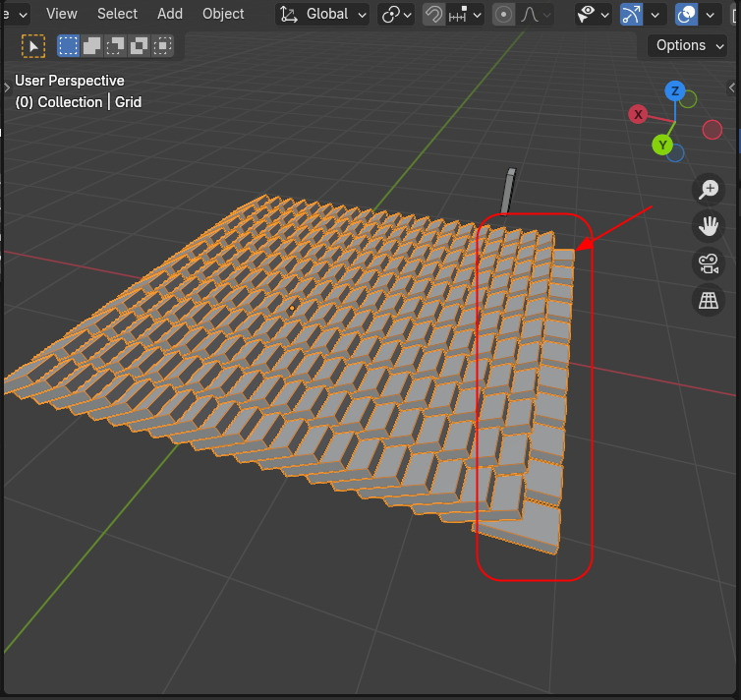Viewport: 741px width, 700px height.
Task: Toggle the show gizmo button
Action: pyautogui.click(x=631, y=14)
